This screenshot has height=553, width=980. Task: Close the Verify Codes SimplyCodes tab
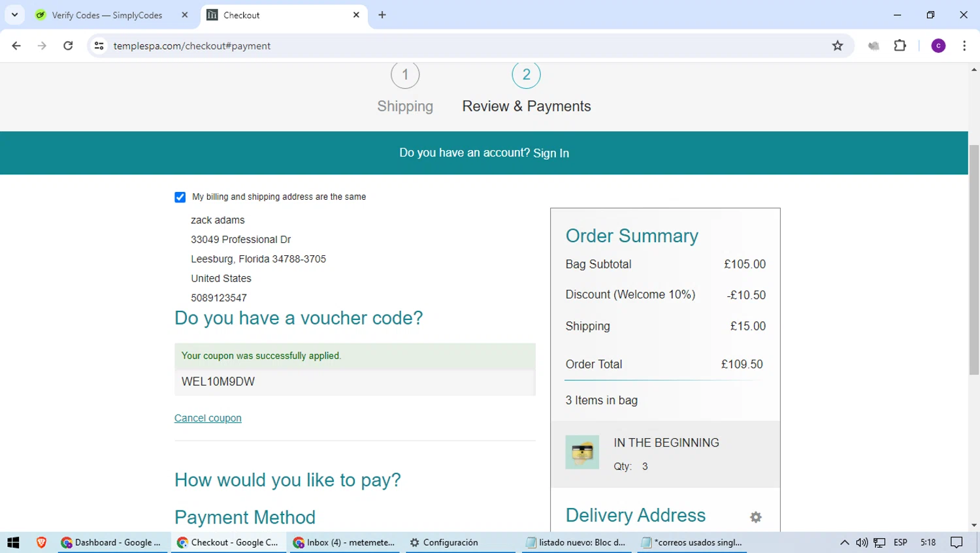[185, 15]
